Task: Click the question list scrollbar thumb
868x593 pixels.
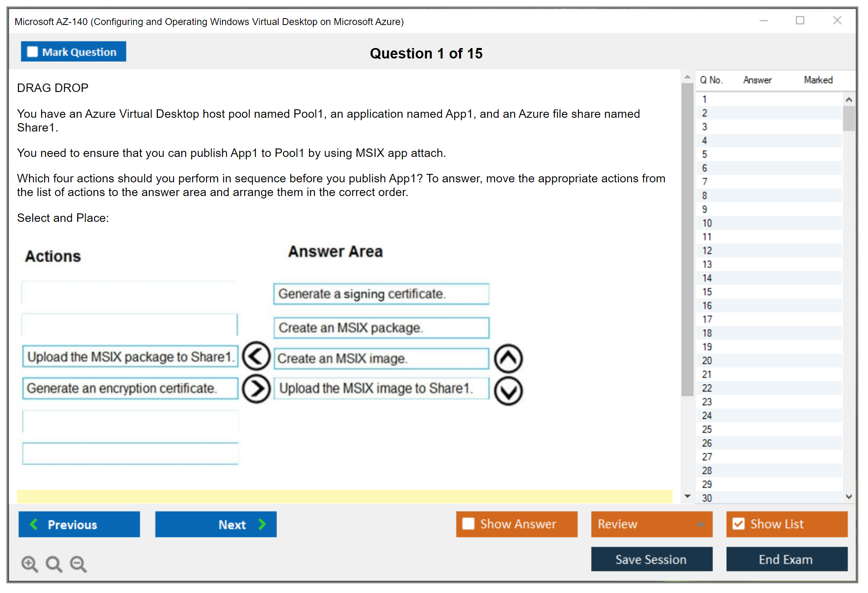Action: click(x=849, y=119)
